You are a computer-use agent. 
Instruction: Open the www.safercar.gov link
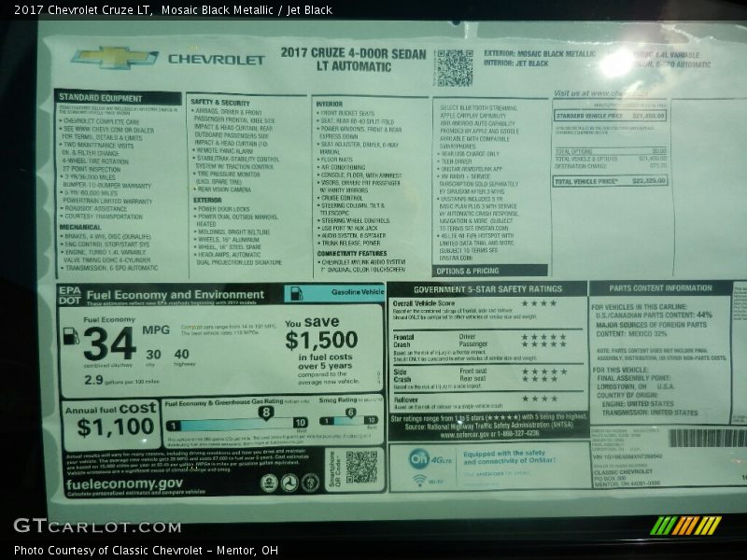click(469, 434)
